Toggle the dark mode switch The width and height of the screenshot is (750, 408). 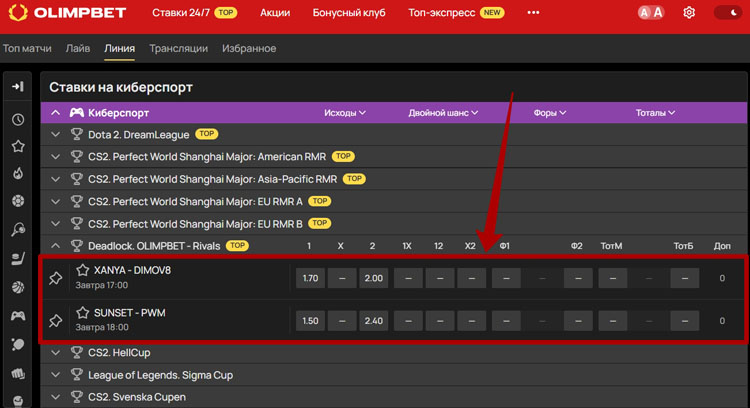(x=728, y=12)
